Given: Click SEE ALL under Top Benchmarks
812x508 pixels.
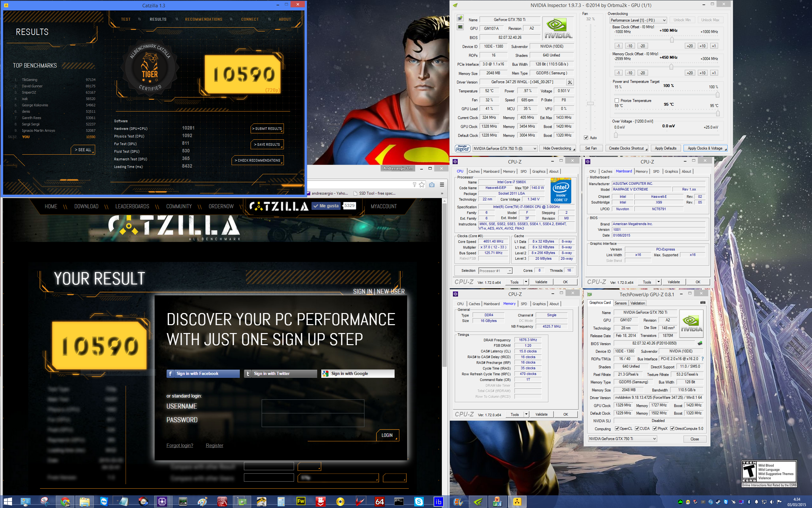Looking at the screenshot, I should [83, 150].
